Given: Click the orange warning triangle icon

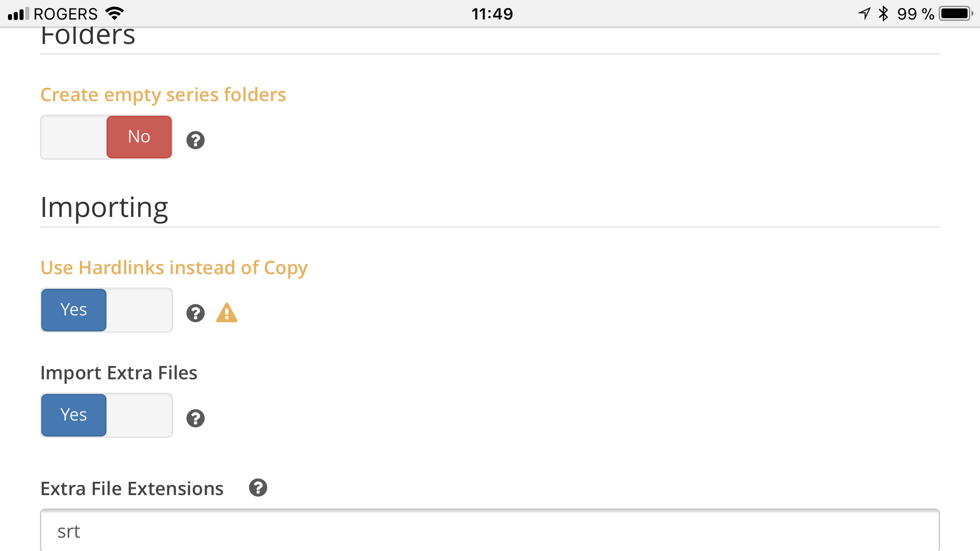Looking at the screenshot, I should 227,312.
